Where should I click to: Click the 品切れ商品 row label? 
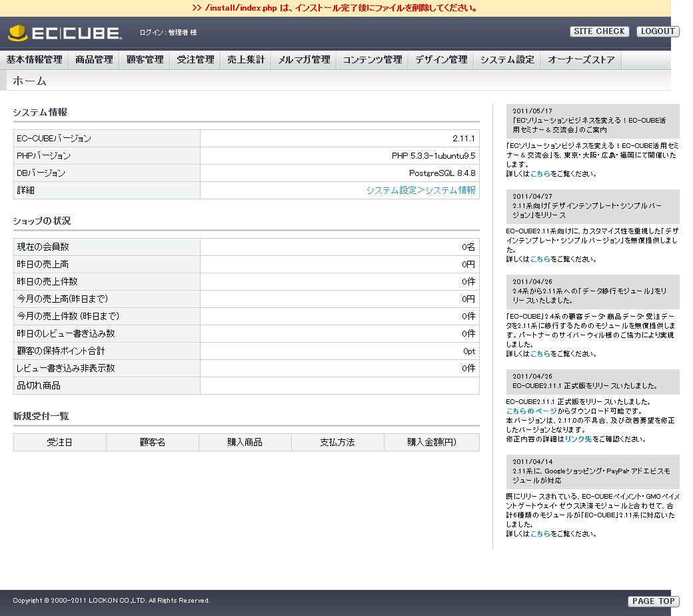[39, 385]
